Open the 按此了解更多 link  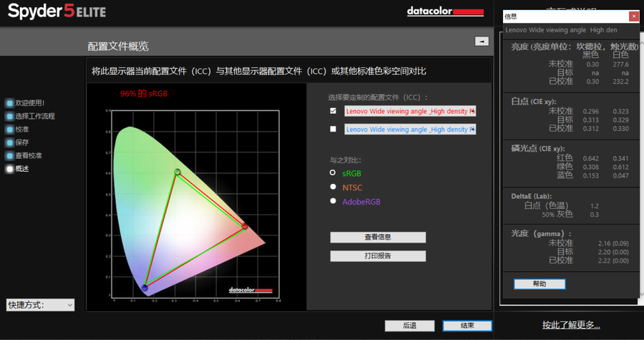click(x=570, y=325)
